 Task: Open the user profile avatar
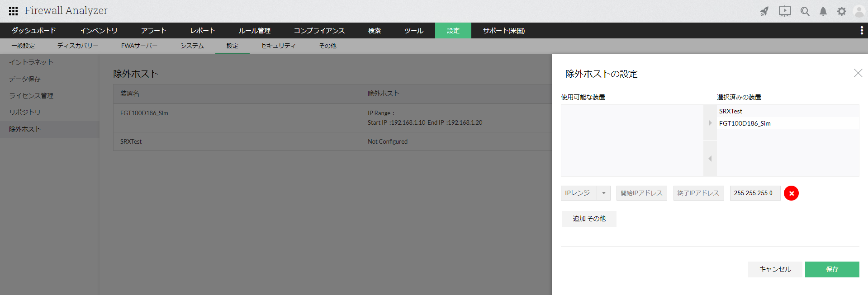tap(859, 11)
